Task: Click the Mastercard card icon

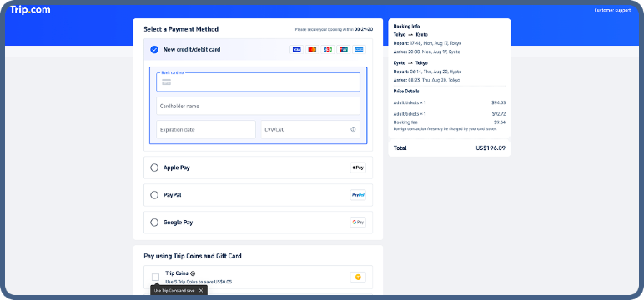Action: click(312, 50)
